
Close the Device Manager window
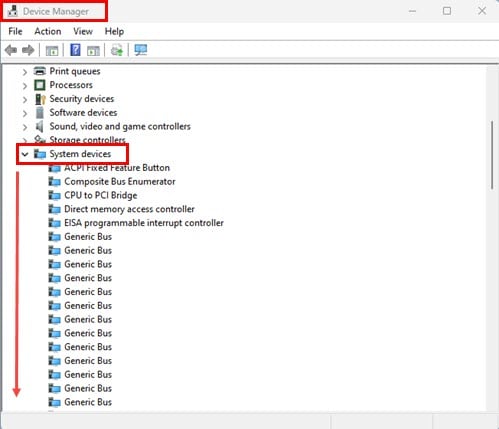[x=482, y=11]
